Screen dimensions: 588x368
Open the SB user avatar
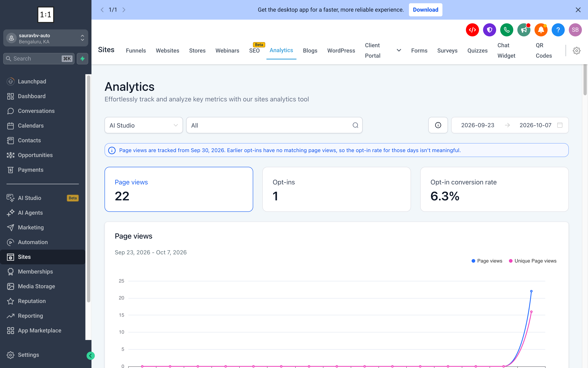point(575,30)
